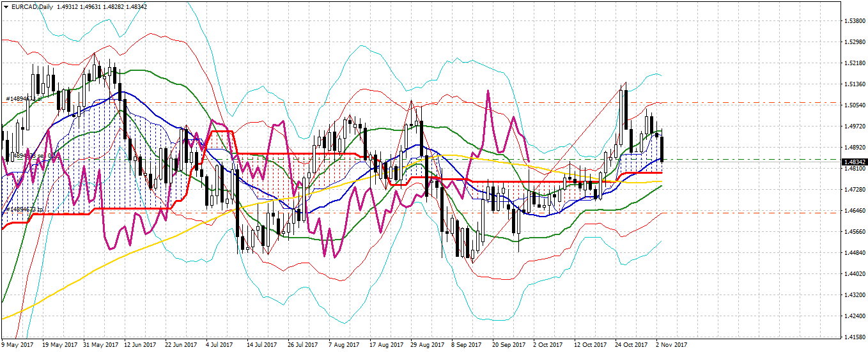
Task: Click the 1.43200 price scale label
Action: [x=854, y=295]
